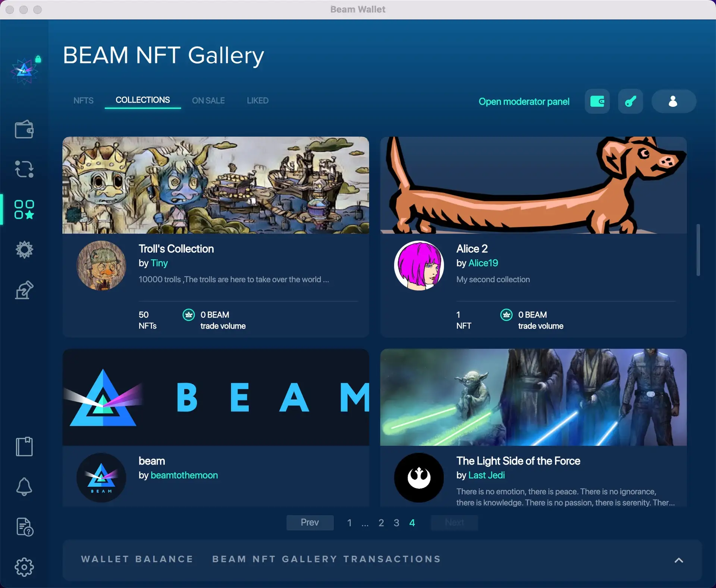The image size is (716, 588).
Task: Expand the bottom wallet balance panel chevron
Action: click(679, 560)
